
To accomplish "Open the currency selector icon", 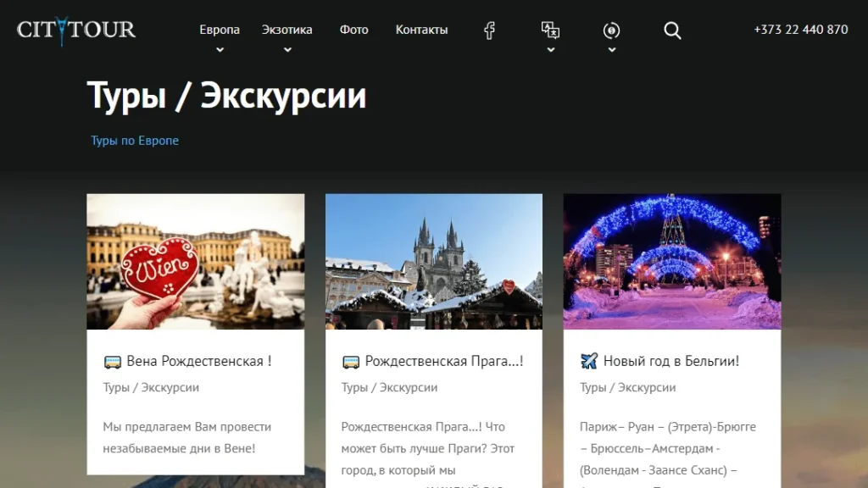I will [611, 30].
